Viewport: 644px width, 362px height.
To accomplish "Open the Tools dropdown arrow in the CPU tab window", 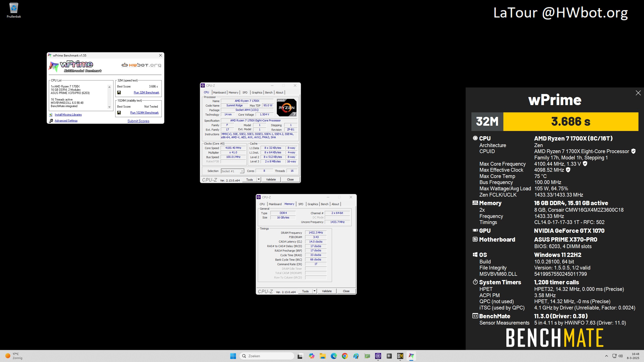I will (259, 179).
